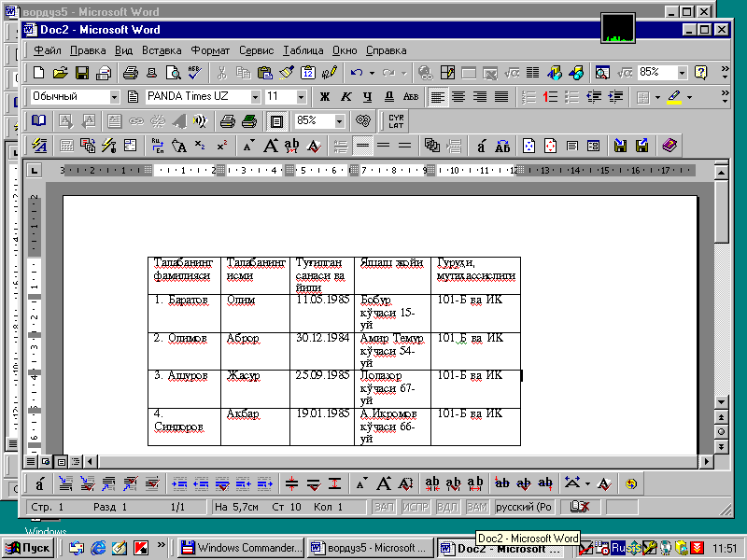The width and height of the screenshot is (747, 560).
Task: Switch to вордуз5 taskbar button
Action: (x=370, y=548)
